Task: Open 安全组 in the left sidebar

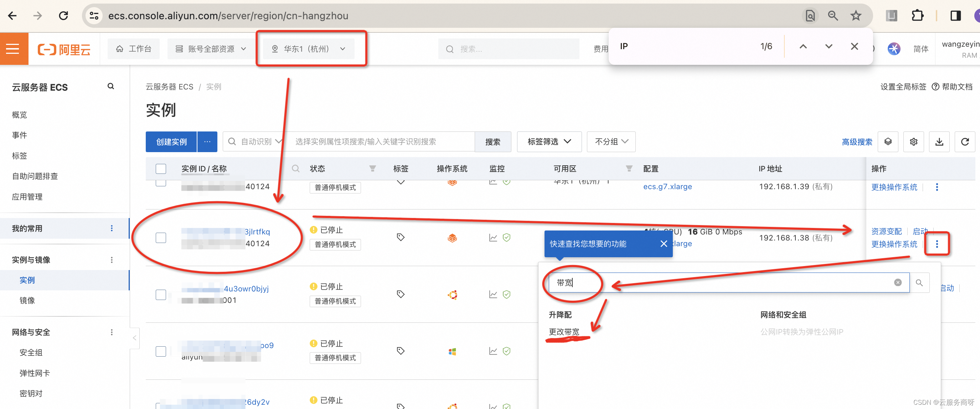Action: (x=31, y=352)
